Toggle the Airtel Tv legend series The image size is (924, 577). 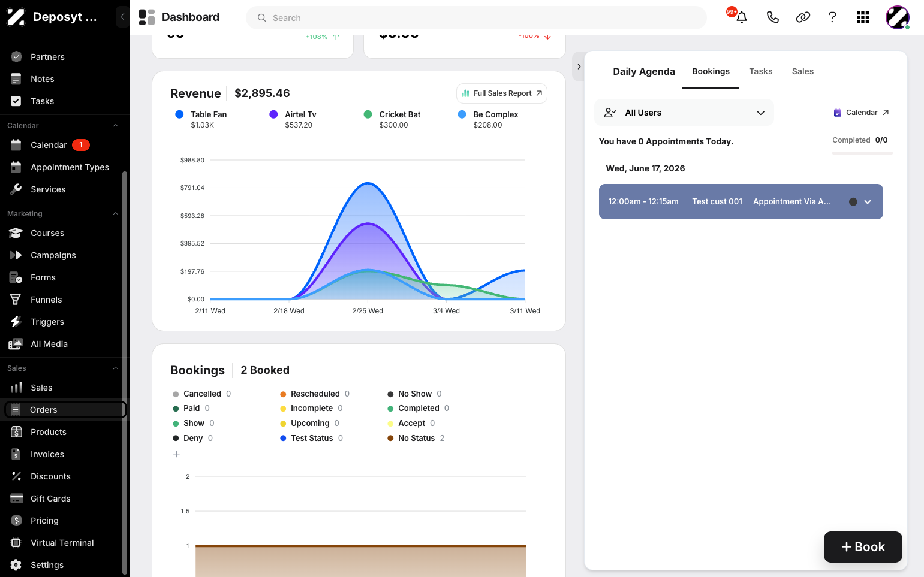[x=293, y=119]
